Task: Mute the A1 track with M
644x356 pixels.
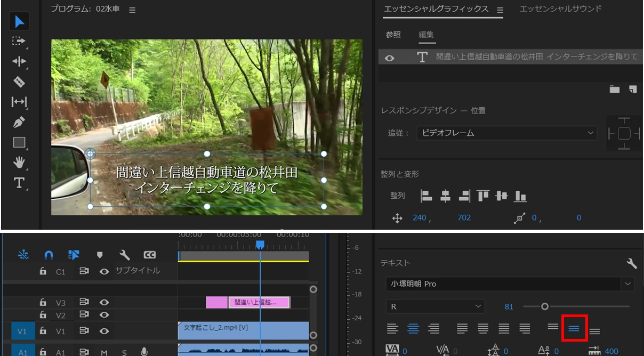Action: (x=104, y=352)
